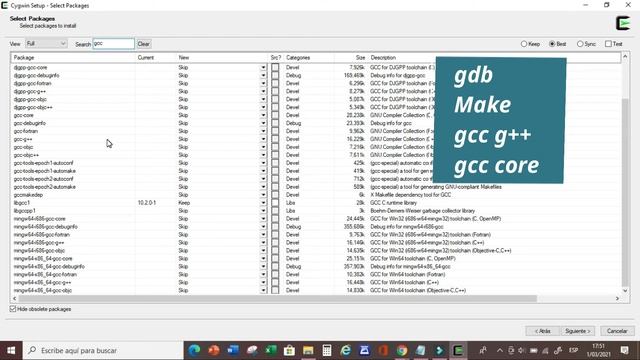Select the Best radio button
This screenshot has height=360, width=640.
tap(558, 44)
